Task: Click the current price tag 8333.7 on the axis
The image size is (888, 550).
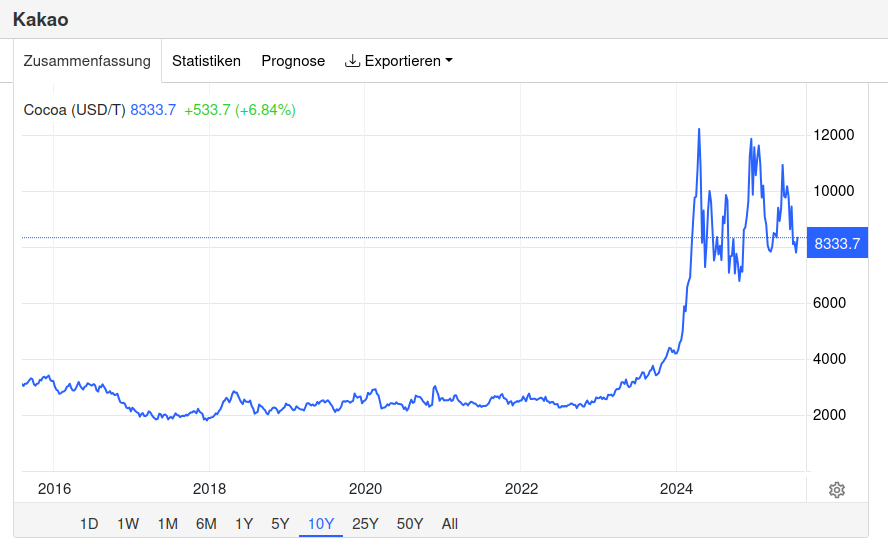Action: click(x=837, y=243)
